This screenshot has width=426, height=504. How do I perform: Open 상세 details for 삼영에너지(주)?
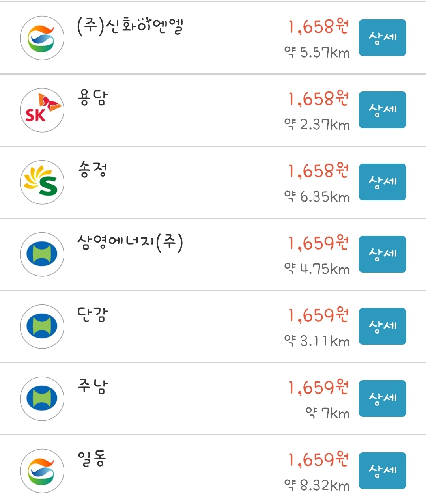pyautogui.click(x=383, y=254)
